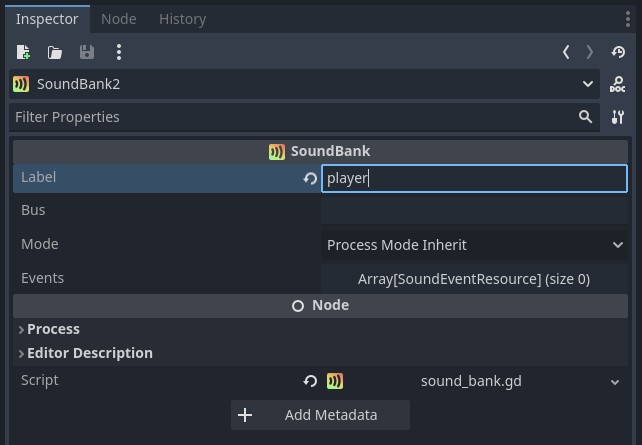Screen dimensions: 642x445
Task: Expand the Editor Description section
Action: [x=89, y=353]
